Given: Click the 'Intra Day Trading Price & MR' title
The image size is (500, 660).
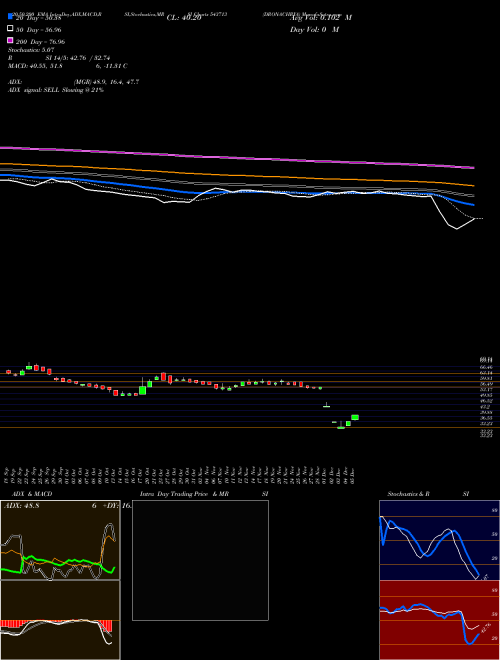Looking at the screenshot, I should 184,494.
